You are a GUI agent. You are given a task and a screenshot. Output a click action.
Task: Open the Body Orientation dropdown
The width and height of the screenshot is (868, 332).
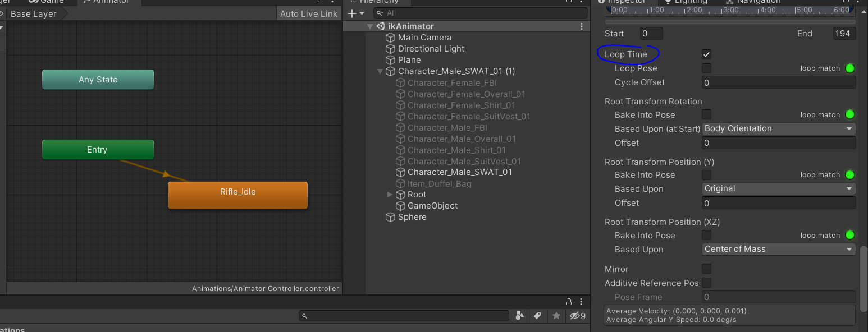click(779, 128)
